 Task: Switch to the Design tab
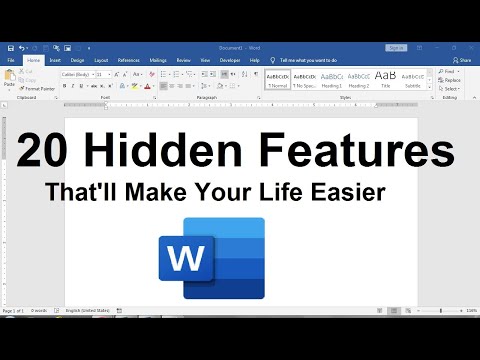point(77,60)
